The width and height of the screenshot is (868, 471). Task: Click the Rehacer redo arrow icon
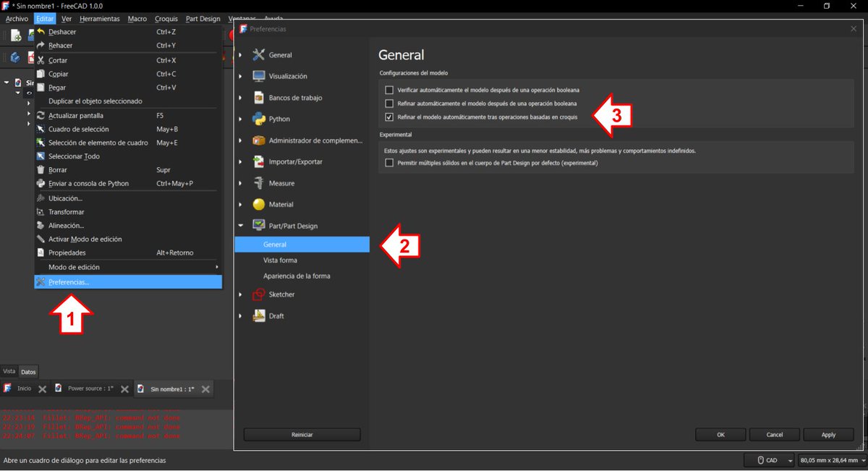coord(41,46)
